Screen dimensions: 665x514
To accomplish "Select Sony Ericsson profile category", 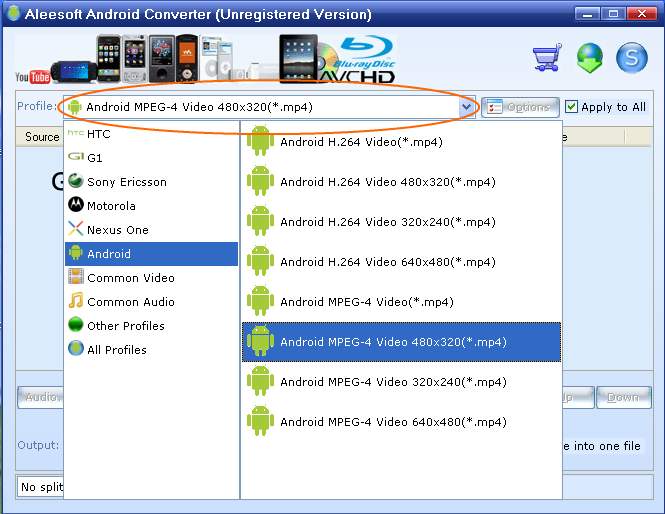I will 151,182.
